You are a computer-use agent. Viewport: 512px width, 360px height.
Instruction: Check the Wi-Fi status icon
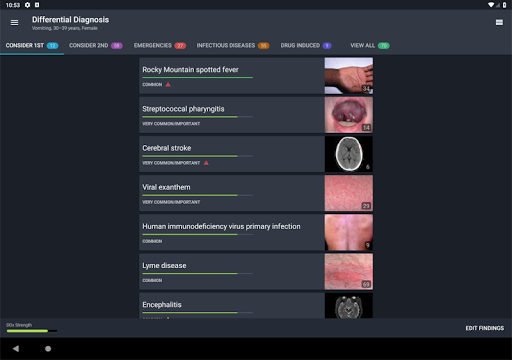[491, 5]
